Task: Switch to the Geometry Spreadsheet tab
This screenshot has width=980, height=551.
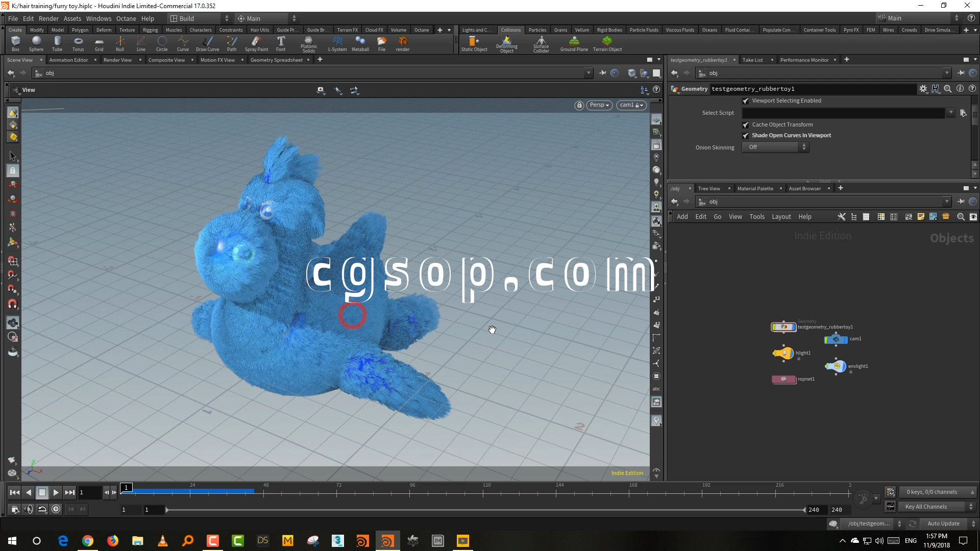Action: coord(276,60)
